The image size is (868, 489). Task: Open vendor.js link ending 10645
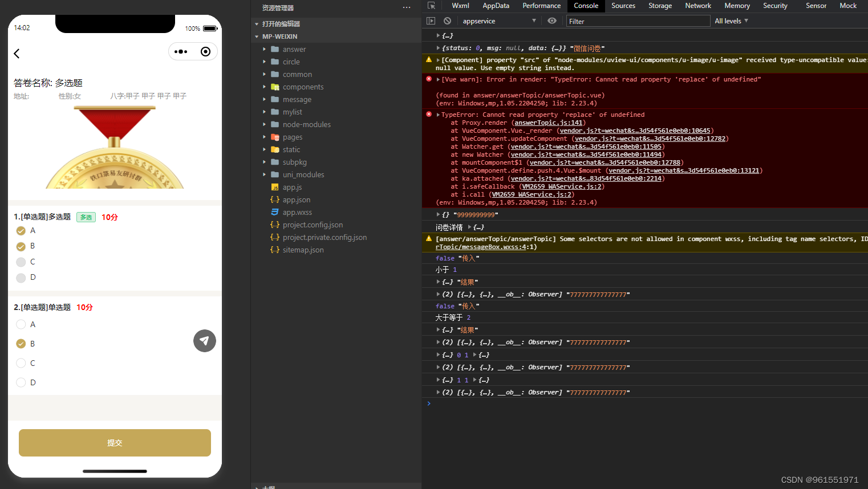[635, 131]
